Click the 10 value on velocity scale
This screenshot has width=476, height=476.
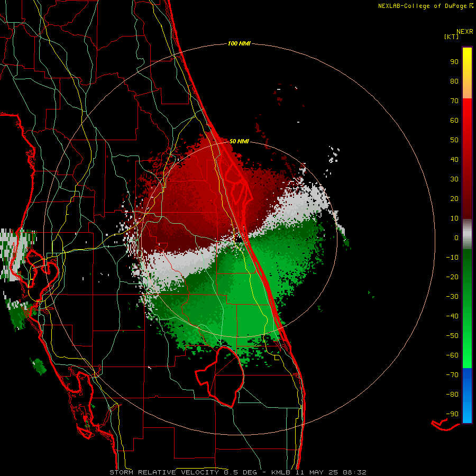tap(454, 218)
